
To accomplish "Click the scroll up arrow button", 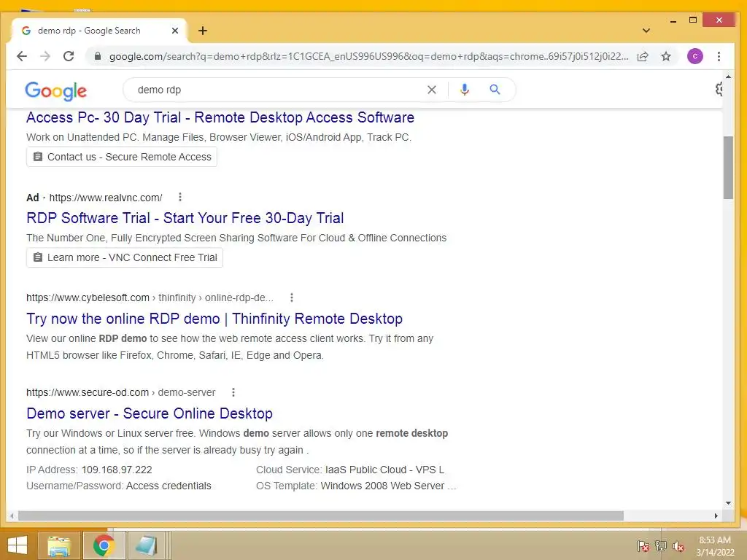I will (x=728, y=76).
